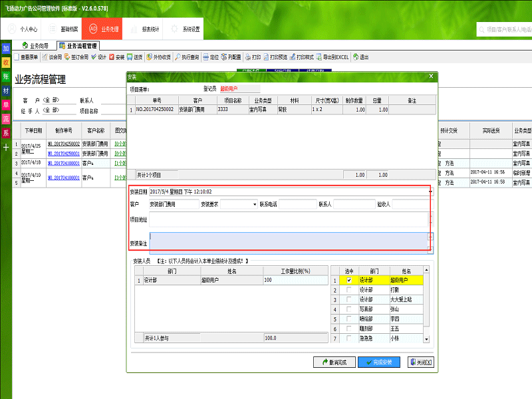Open 查看原单 in the toolbar
Screen dimensions: 532x399
coord(26,57)
